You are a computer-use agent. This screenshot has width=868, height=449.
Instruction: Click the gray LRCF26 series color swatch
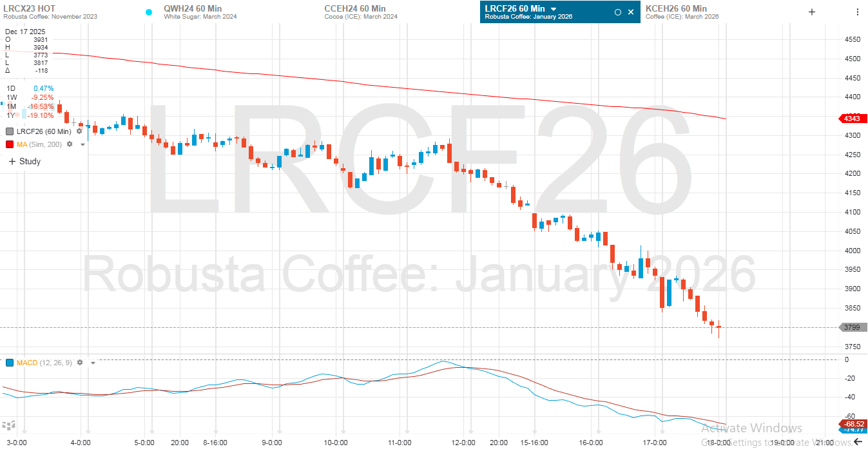10,131
